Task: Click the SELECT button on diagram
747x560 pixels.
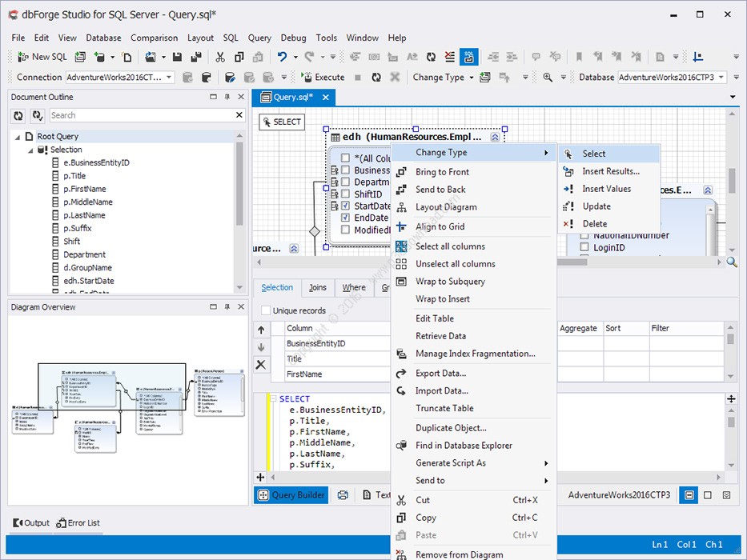Action: [x=282, y=122]
